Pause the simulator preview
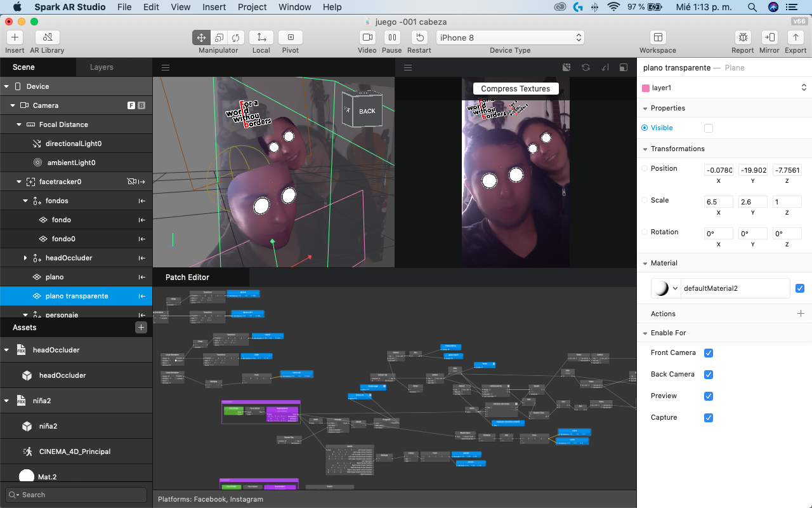 point(392,37)
